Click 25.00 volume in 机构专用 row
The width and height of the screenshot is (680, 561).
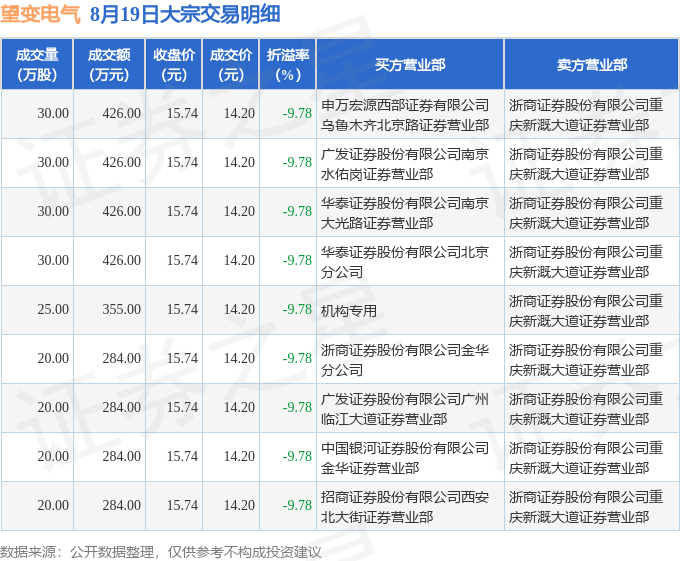tap(53, 310)
